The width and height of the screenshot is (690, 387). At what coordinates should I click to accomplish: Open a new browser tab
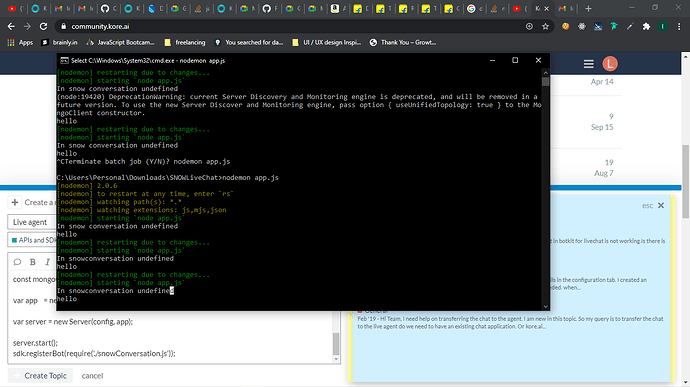coord(588,8)
